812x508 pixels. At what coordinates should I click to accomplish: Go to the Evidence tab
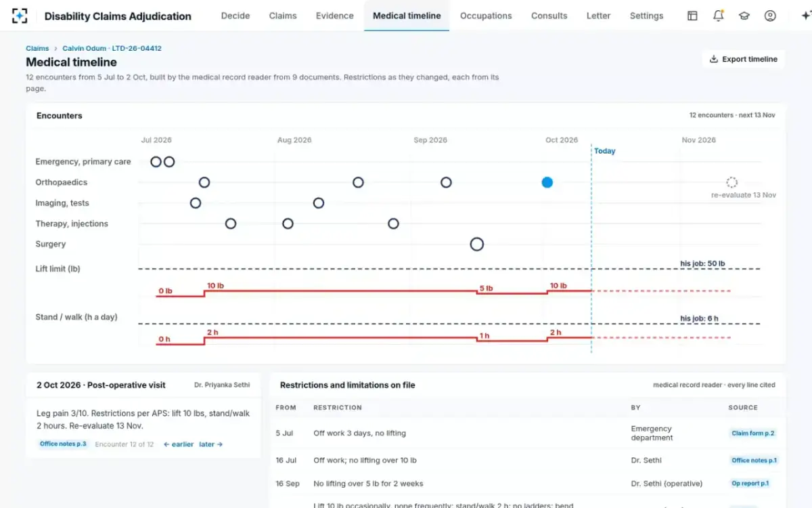point(335,16)
